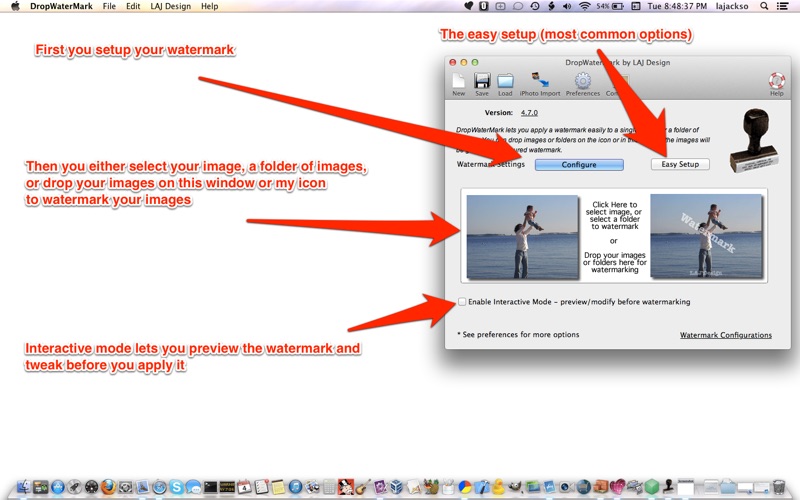Click the Time Machine menu bar icon

535,6
